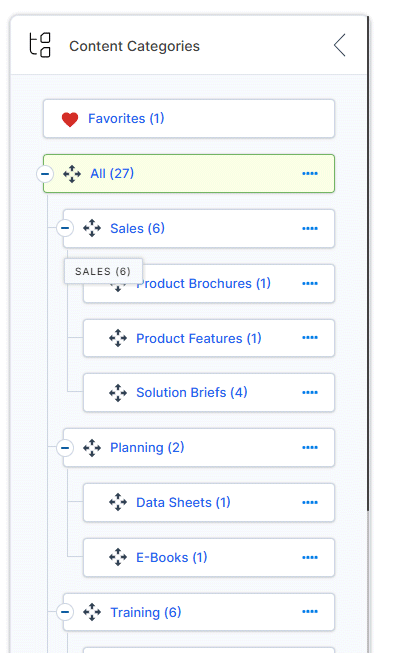
Task: Click the move handle icon for Product Features
Action: pyautogui.click(x=118, y=338)
